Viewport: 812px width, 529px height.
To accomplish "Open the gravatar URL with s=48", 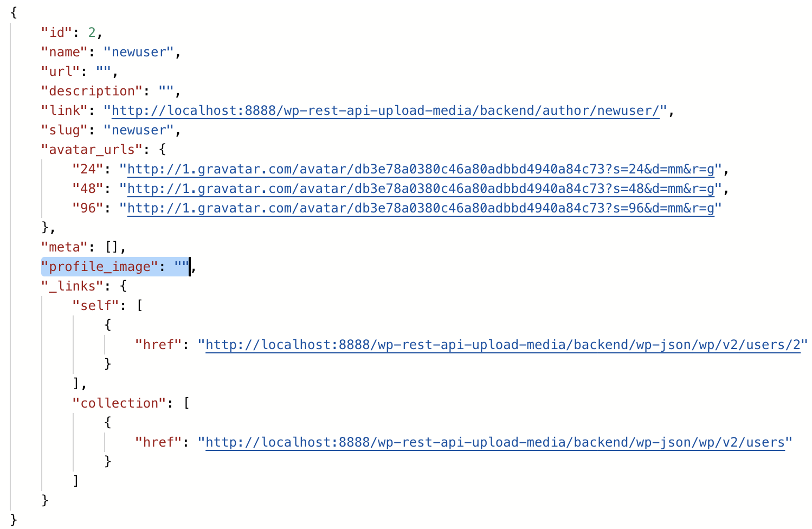I will coord(421,189).
